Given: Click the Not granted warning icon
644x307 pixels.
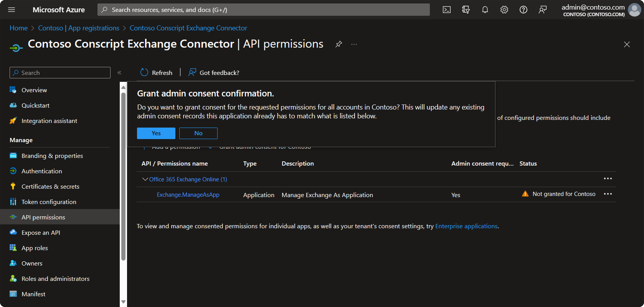Looking at the screenshot, I should tap(525, 194).
